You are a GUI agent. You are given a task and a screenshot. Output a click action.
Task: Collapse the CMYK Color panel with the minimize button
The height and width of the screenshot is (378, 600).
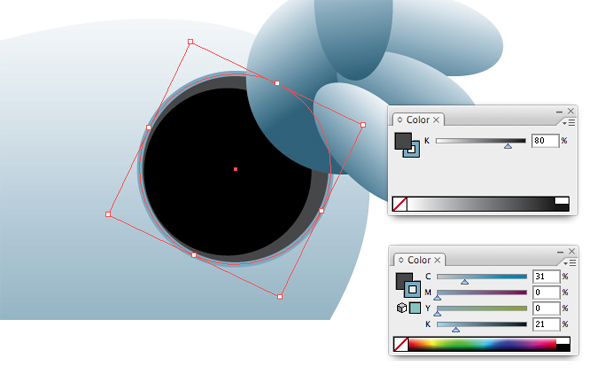[560, 252]
